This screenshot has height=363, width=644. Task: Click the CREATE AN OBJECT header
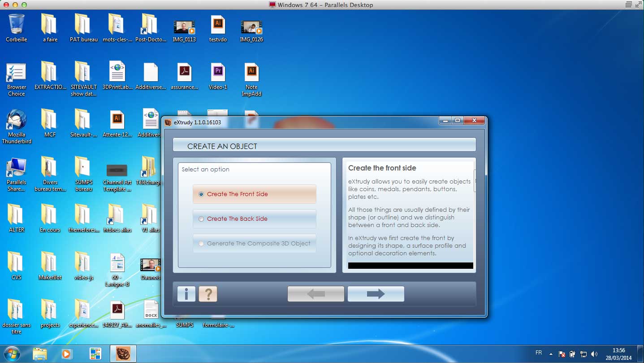[222, 146]
